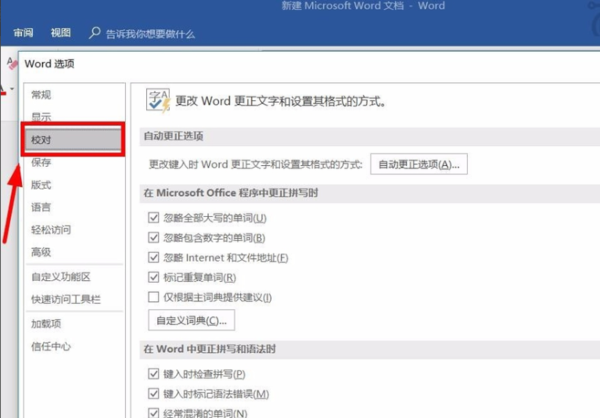Click the clear formatting eraser icon
The width and height of the screenshot is (600, 418).
12,63
